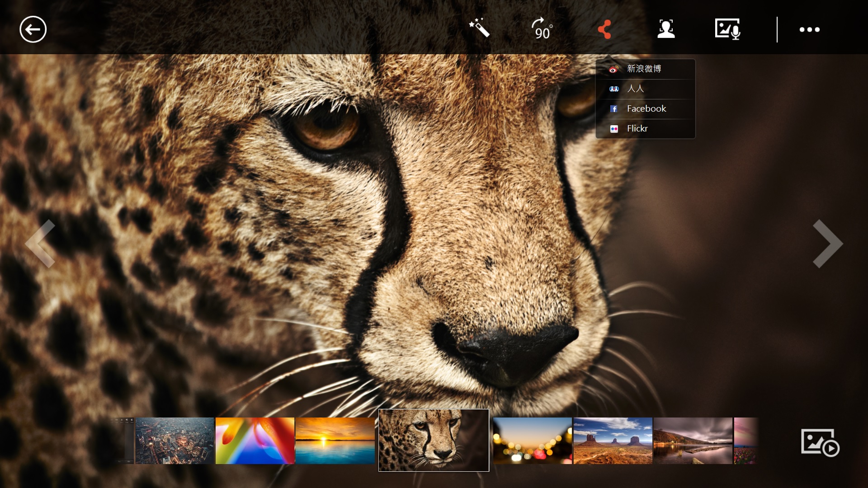
Task: Select the aerial city thumbnail
Action: pos(175,441)
